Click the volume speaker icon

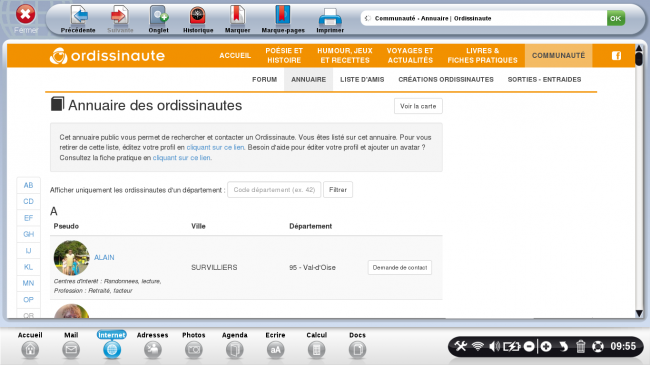tap(494, 346)
